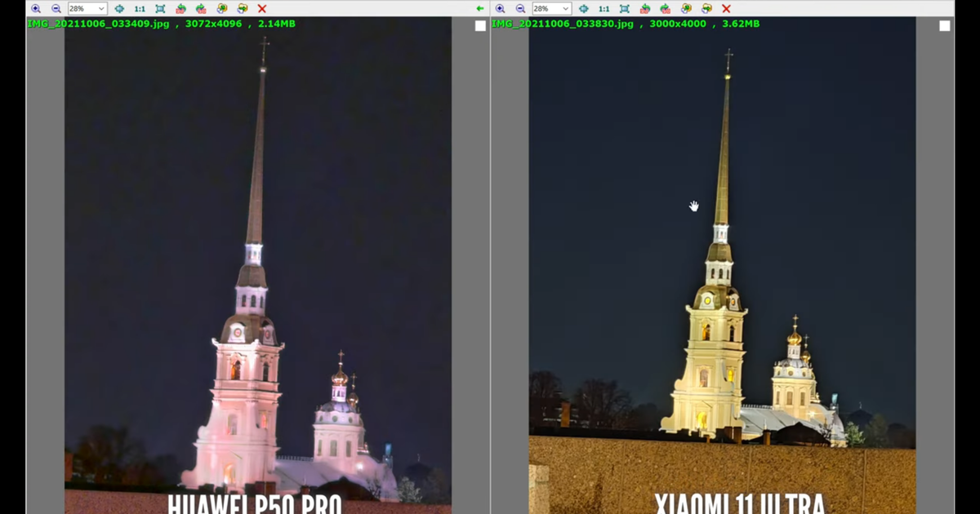Open the right pane 28% zoom dropdown
Screen dimensions: 980x514
click(x=551, y=8)
